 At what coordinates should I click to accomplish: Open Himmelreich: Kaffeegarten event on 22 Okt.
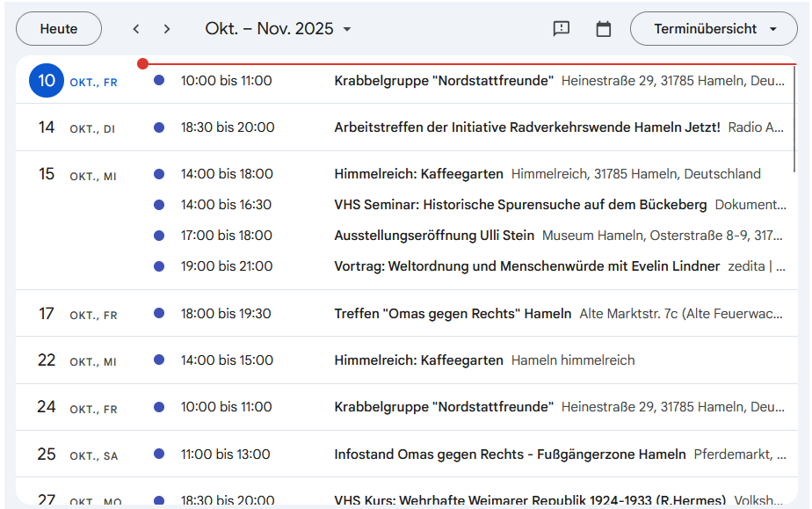(418, 360)
